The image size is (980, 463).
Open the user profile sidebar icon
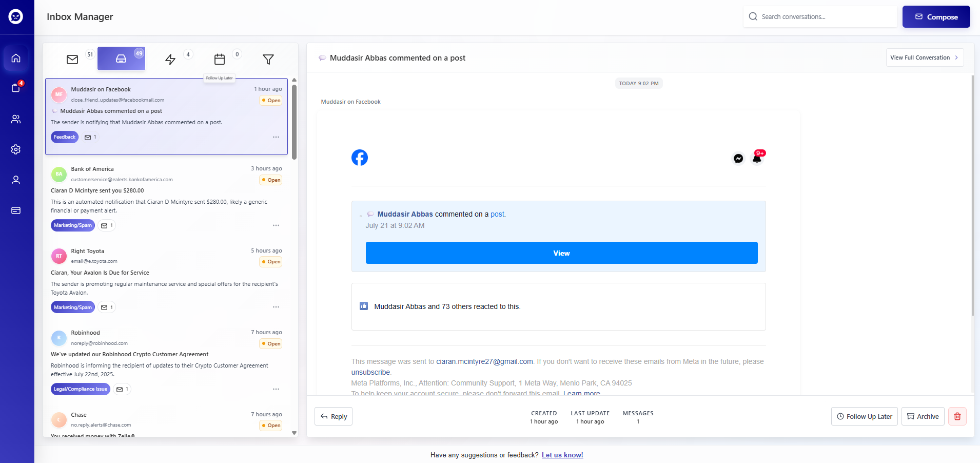[x=16, y=180]
